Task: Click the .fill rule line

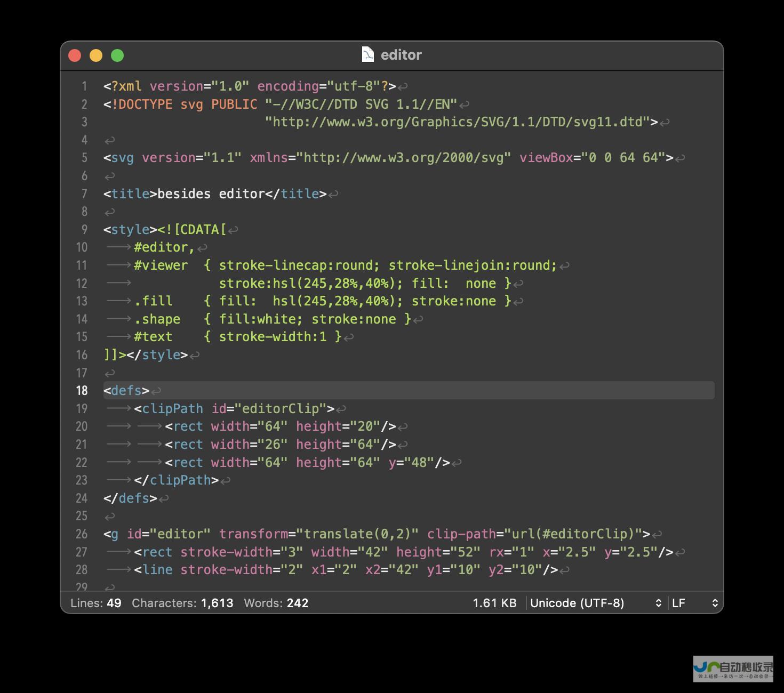Action: [323, 301]
